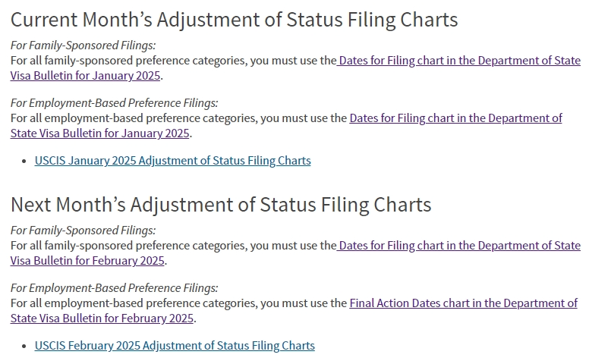Open family-sponsored Dates for Filing link under Next Month

point(458,246)
